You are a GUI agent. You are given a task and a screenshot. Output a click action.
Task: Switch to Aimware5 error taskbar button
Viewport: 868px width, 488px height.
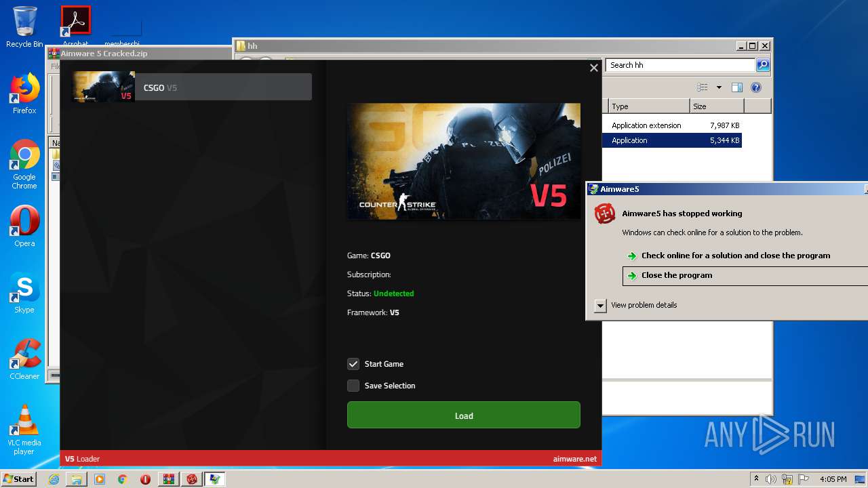(x=192, y=479)
